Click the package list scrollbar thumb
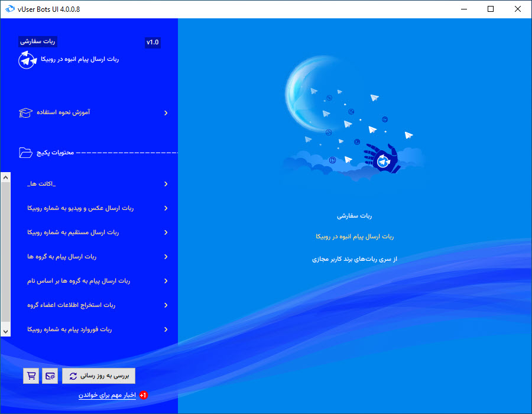This screenshot has width=532, height=414. 5,252
